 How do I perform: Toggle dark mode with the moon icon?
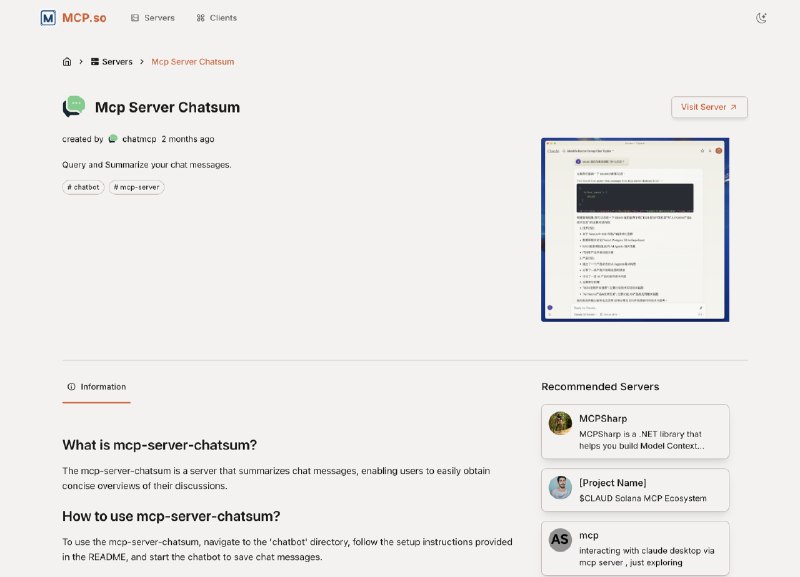coord(761,18)
